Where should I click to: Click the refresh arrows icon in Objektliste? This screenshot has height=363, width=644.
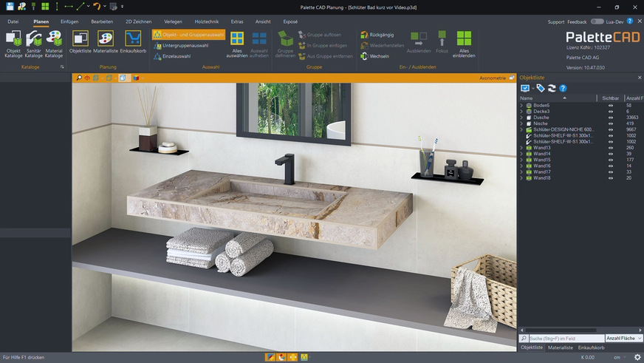coord(552,88)
